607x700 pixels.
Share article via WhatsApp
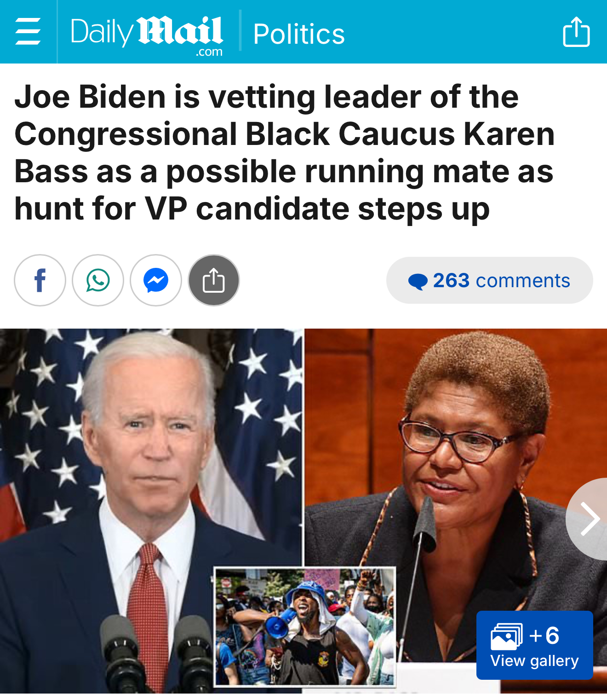98,280
